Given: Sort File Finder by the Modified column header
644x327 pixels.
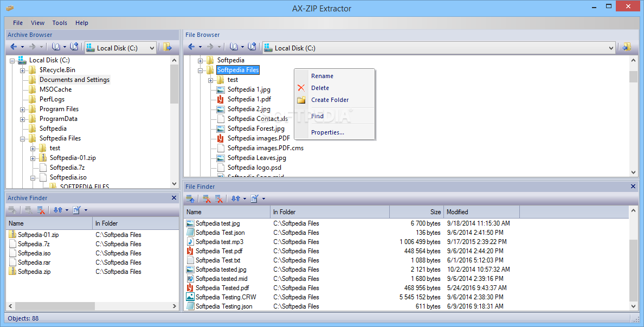Looking at the screenshot, I should [x=481, y=212].
